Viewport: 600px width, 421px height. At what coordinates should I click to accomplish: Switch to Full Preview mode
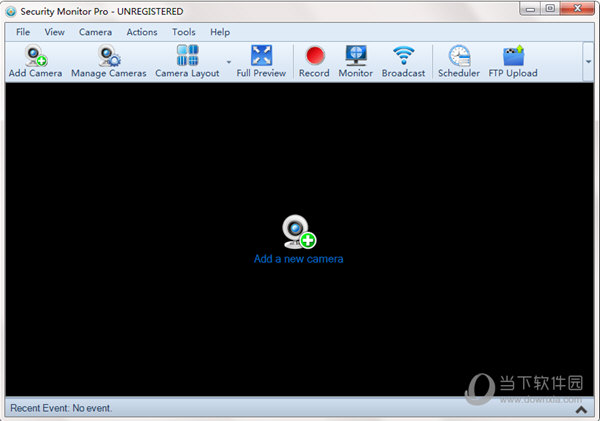261,62
